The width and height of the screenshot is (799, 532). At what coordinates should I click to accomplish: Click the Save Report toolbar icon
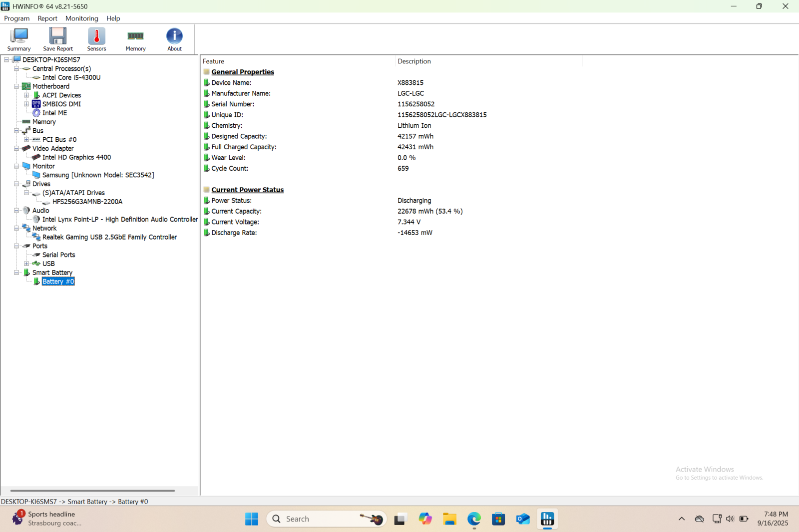57,39
